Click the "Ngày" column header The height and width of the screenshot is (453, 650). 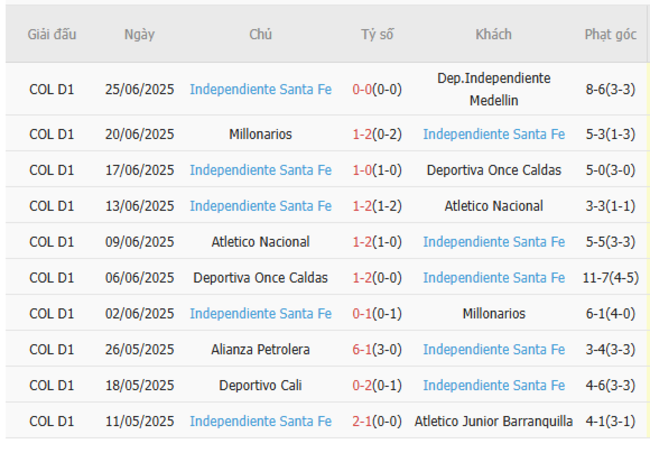(x=139, y=34)
